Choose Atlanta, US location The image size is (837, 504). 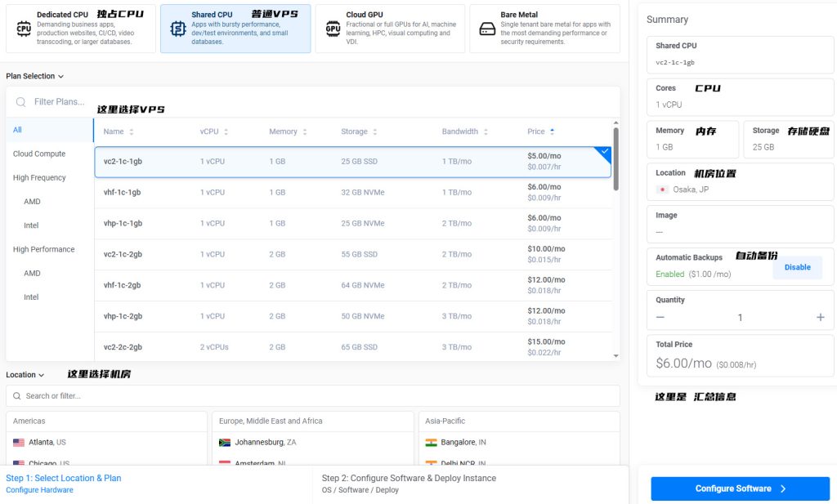(x=47, y=443)
